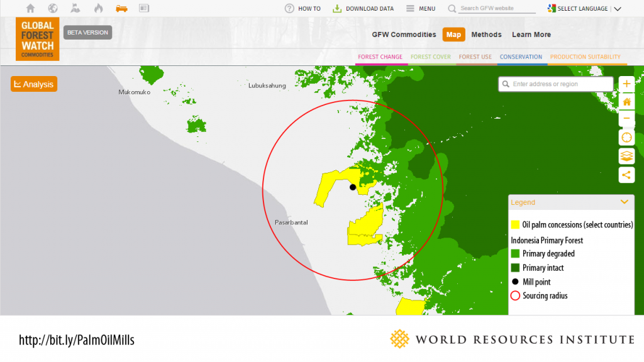Click the Lubuksahung map label
Image resolution: width=644 pixels, height=362 pixels.
click(267, 85)
